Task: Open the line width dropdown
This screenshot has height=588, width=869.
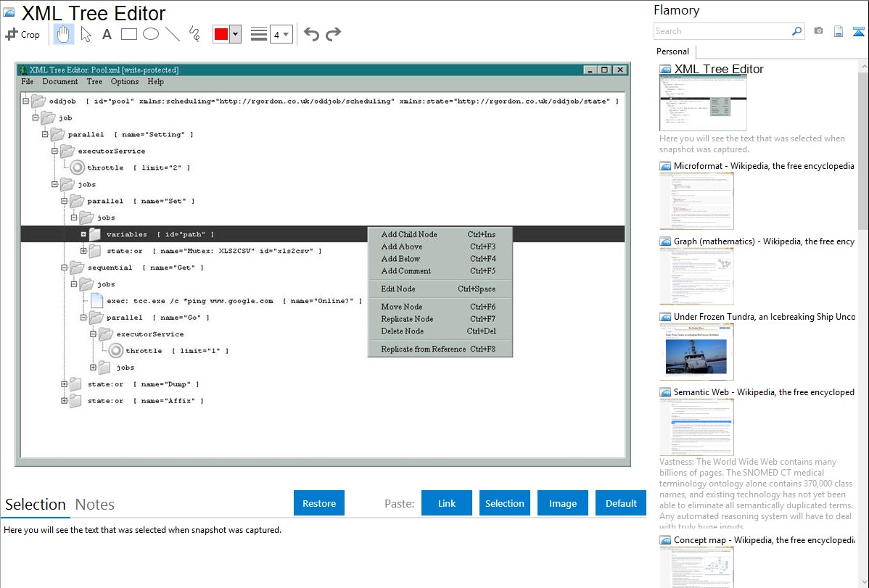Action: point(281,34)
